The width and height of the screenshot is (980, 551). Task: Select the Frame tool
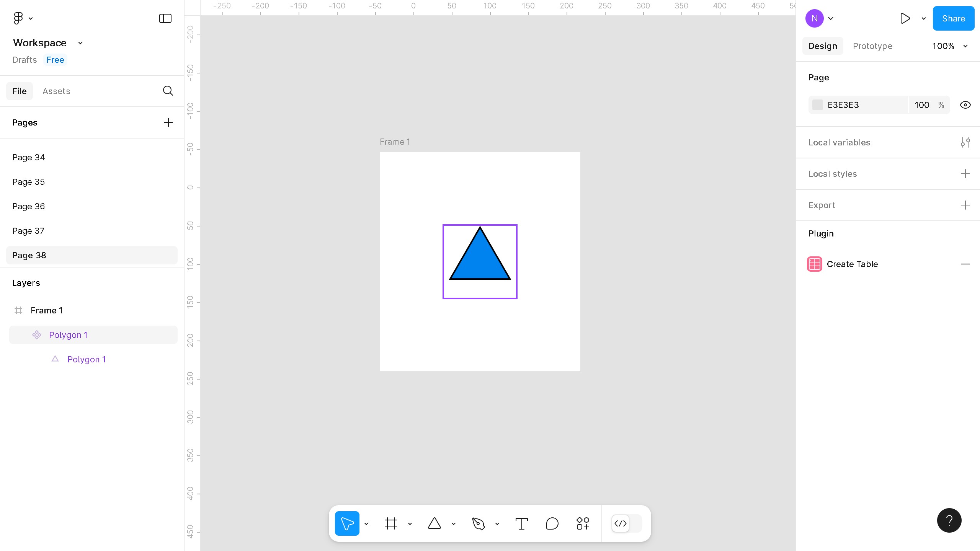(391, 523)
